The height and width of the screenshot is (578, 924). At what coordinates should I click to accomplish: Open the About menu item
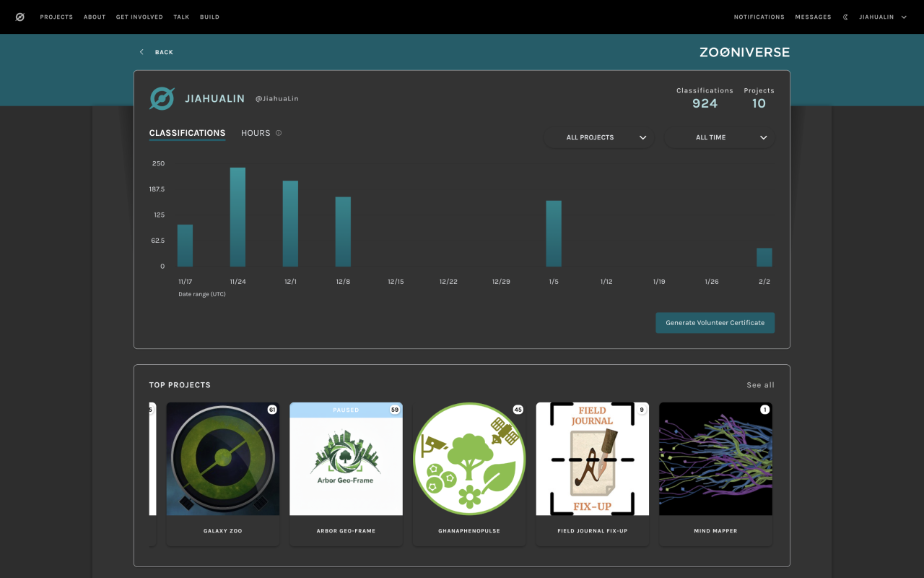pos(95,17)
